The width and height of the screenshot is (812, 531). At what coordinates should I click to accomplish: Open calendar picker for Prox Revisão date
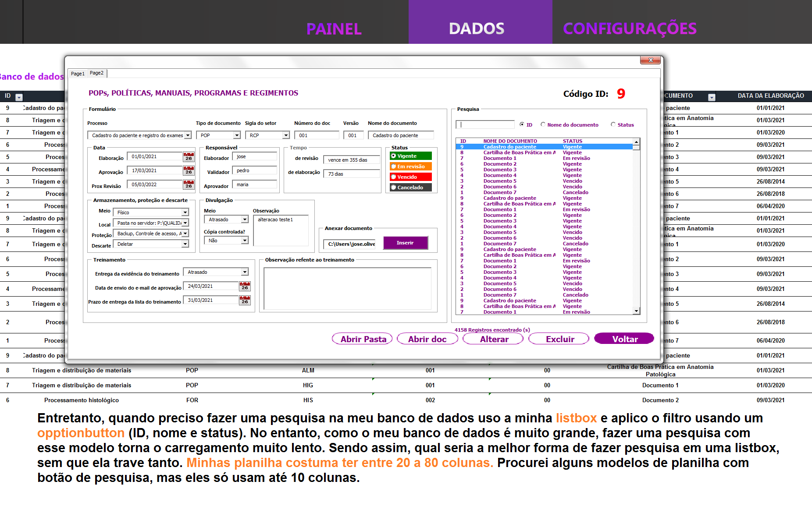189,185
